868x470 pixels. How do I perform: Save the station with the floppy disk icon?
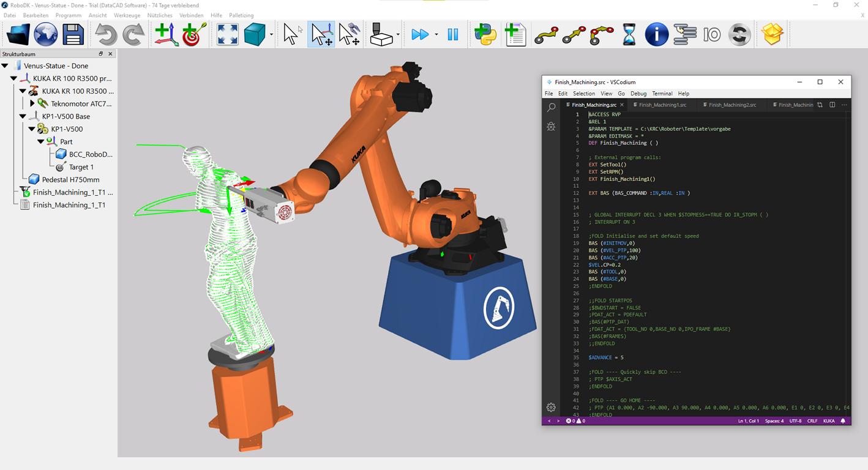[x=73, y=34]
